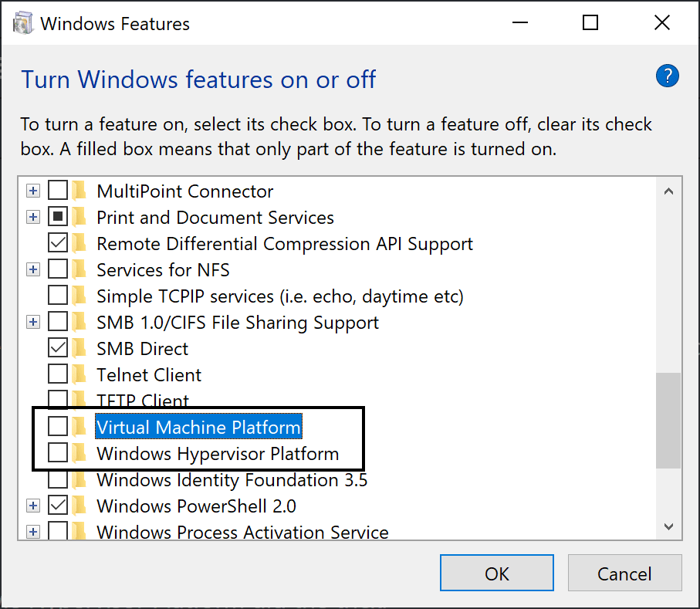Expand the Print and Document Services node
The width and height of the screenshot is (700, 609).
(32, 217)
